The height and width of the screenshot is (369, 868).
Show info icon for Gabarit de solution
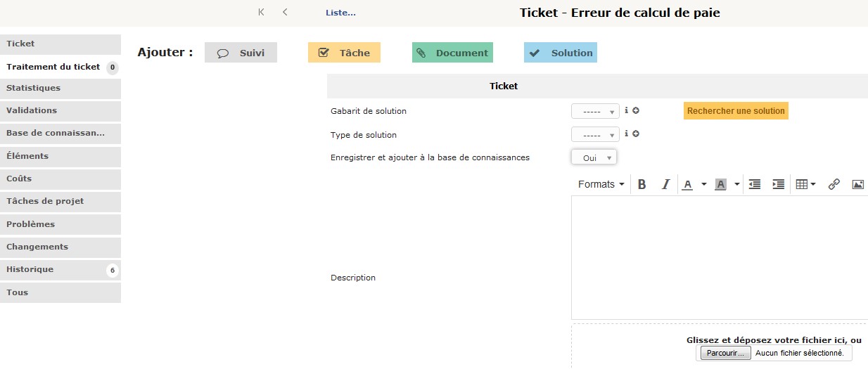pos(627,110)
